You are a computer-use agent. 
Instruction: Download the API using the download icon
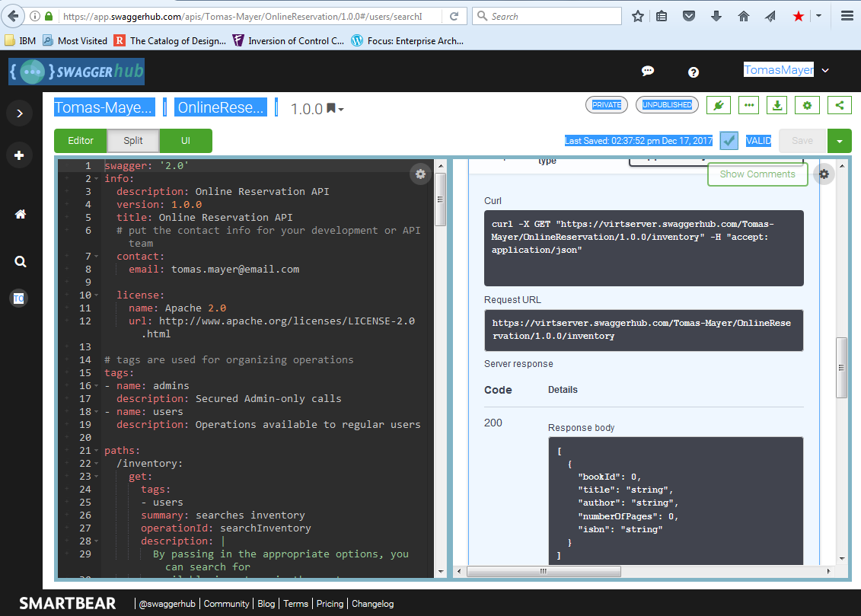pos(777,105)
